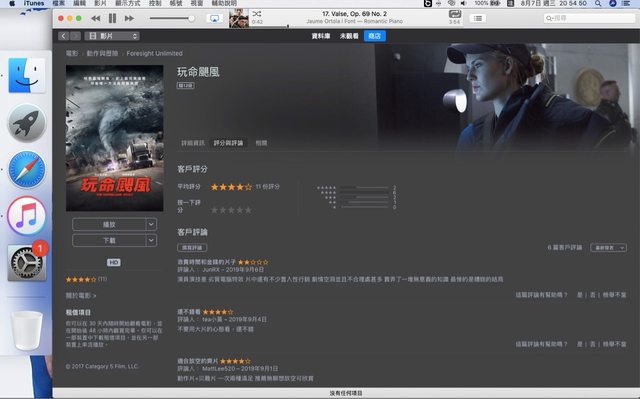
Task: Toggle shuffle in the now playing bar
Action: (257, 14)
